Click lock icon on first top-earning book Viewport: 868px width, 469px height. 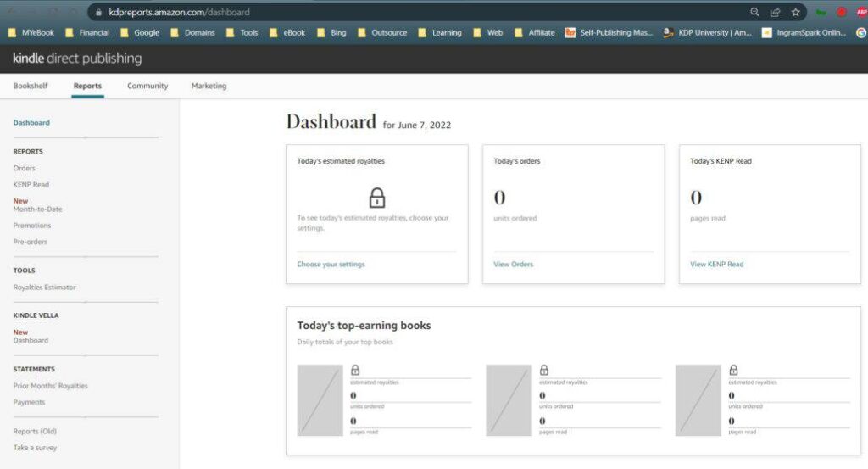355,370
